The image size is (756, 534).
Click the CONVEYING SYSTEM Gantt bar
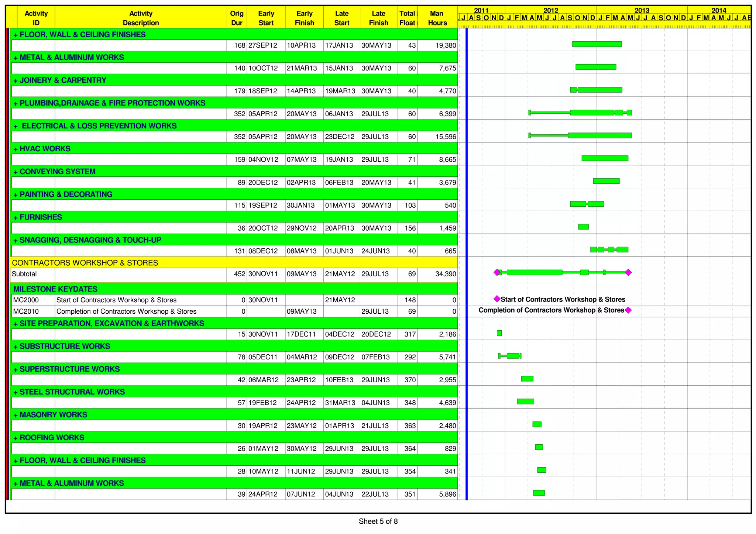606,181
